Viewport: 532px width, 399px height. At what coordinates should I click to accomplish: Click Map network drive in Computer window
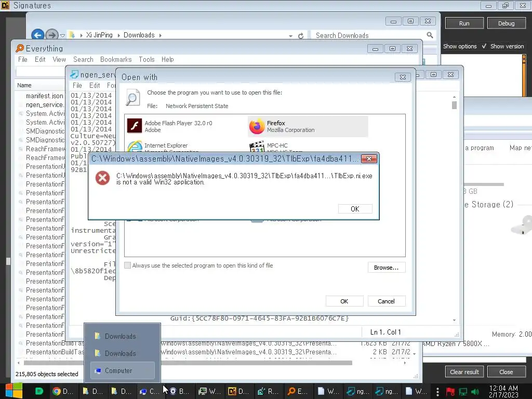[x=521, y=148]
